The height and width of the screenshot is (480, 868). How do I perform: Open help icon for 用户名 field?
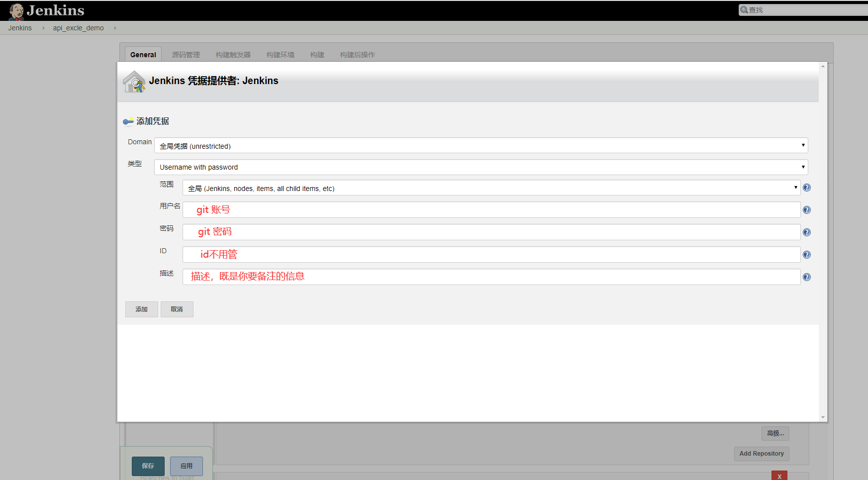(807, 210)
